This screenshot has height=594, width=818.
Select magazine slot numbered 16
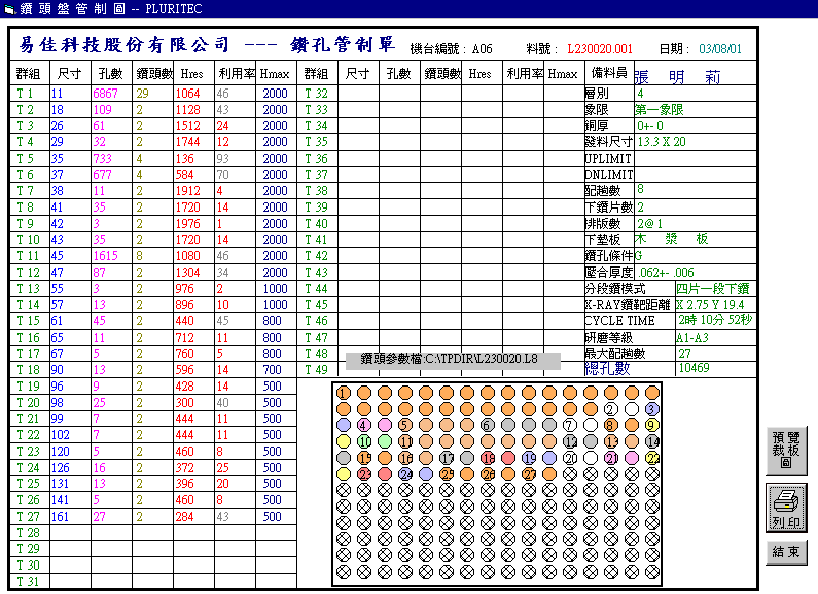coord(405,458)
